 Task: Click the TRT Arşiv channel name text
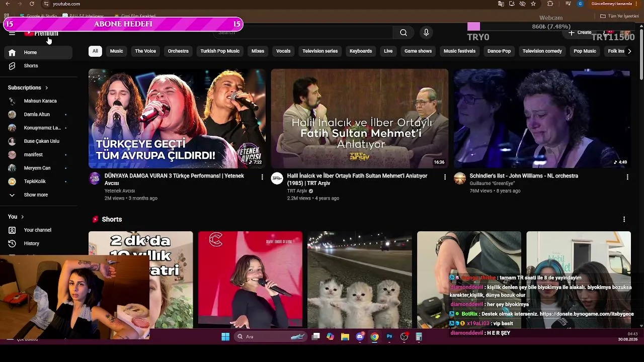297,191
